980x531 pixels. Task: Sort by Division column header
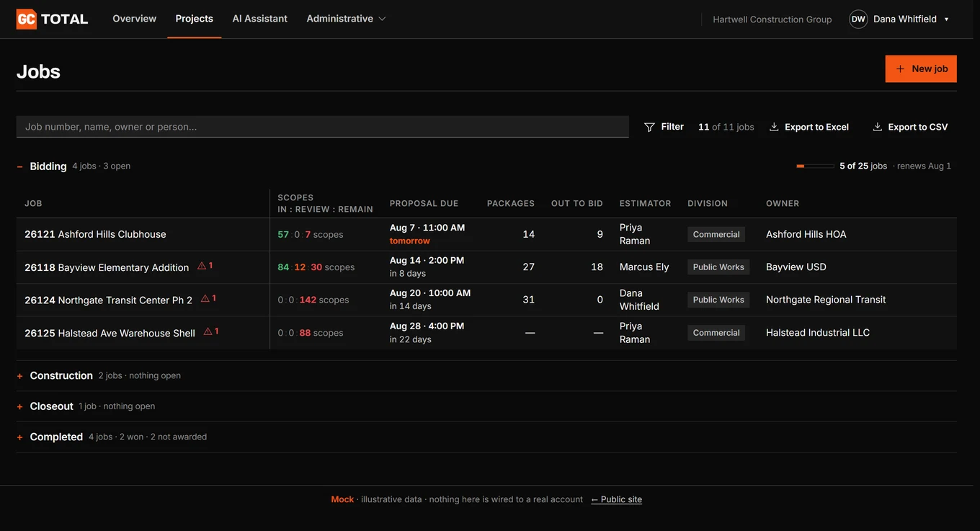(708, 203)
